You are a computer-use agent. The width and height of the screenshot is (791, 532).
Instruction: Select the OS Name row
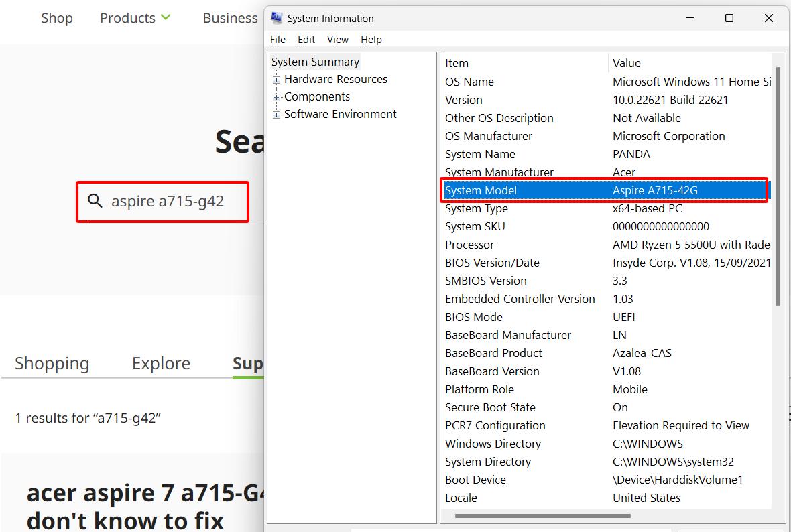pyautogui.click(x=607, y=82)
